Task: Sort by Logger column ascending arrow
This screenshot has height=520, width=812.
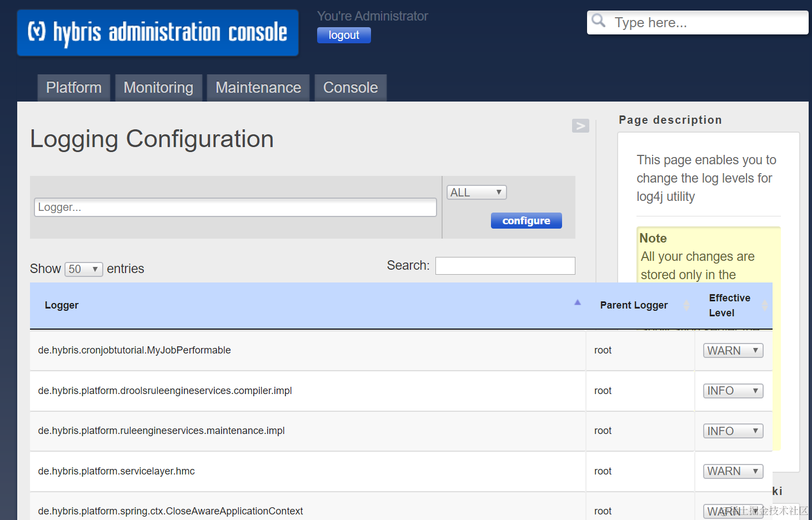Action: click(x=578, y=302)
